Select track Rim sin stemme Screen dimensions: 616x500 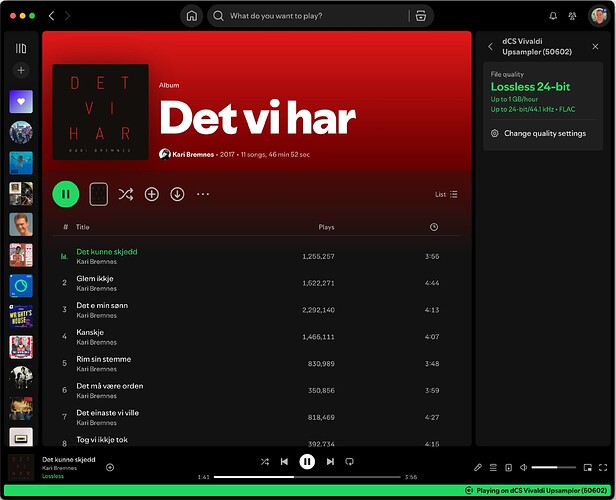(x=256, y=363)
